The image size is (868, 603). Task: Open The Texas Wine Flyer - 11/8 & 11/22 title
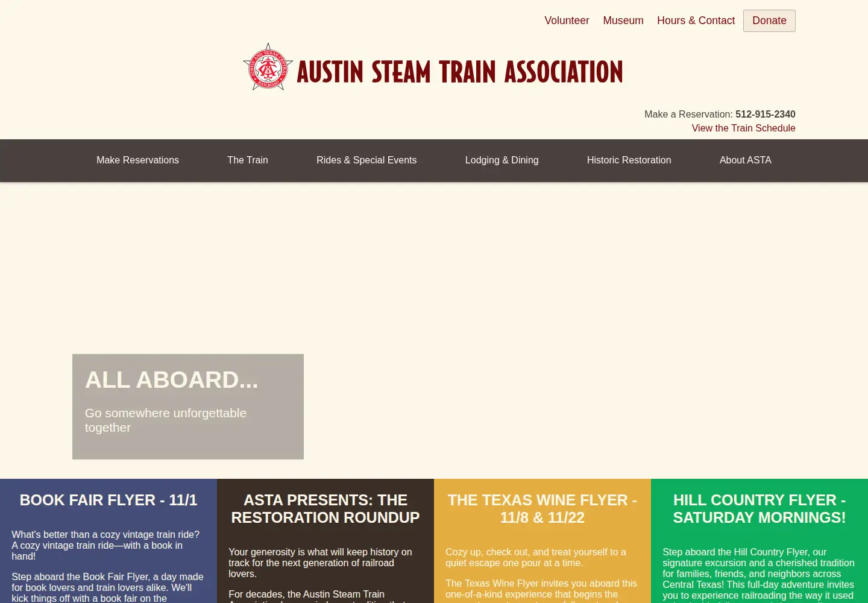pyautogui.click(x=542, y=509)
